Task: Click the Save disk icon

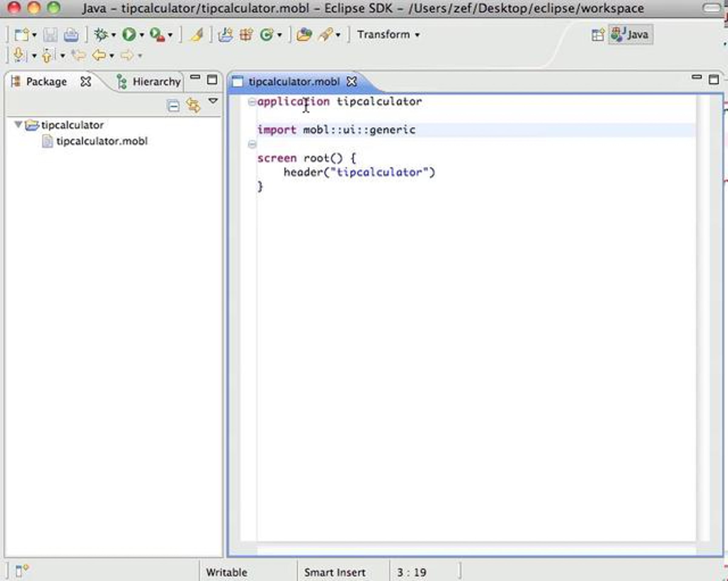Action: click(50, 35)
